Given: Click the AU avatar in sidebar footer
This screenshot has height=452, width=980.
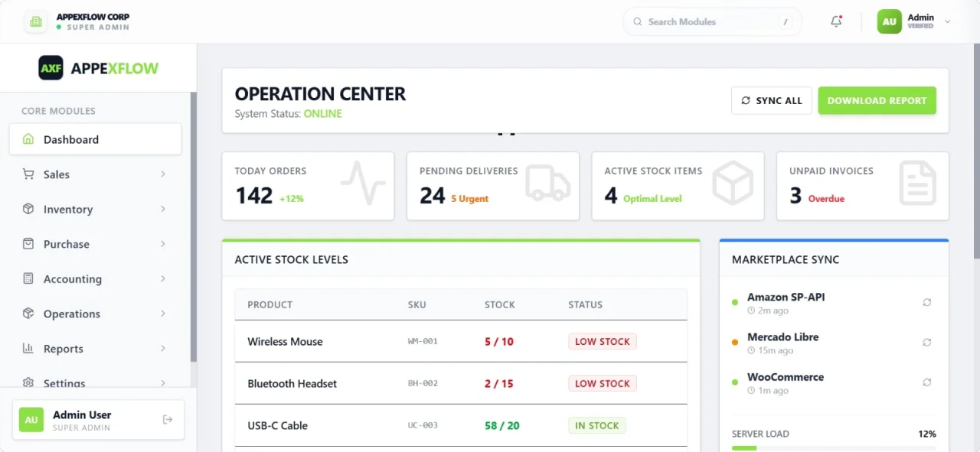Looking at the screenshot, I should 31,420.
